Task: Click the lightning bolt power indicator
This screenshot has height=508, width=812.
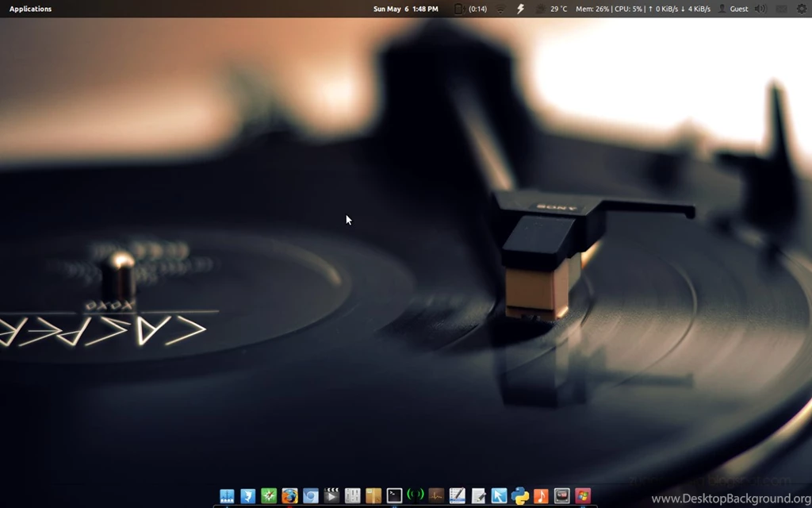Action: tap(520, 9)
